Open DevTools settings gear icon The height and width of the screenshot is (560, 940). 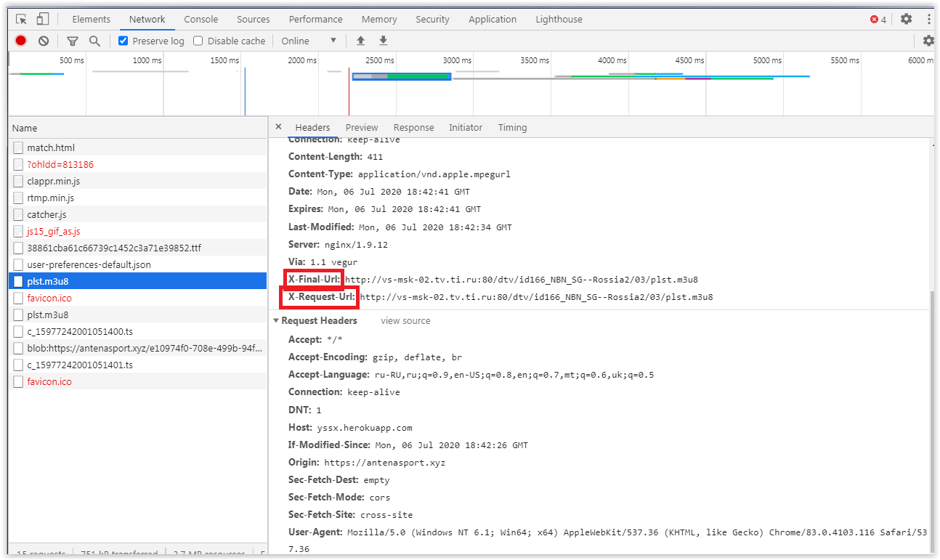click(x=906, y=20)
